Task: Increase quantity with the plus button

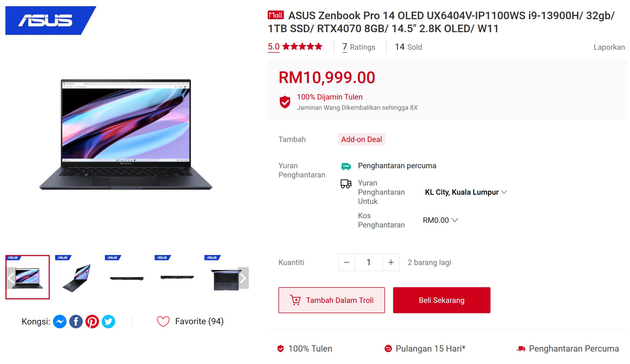Action: [x=391, y=262]
